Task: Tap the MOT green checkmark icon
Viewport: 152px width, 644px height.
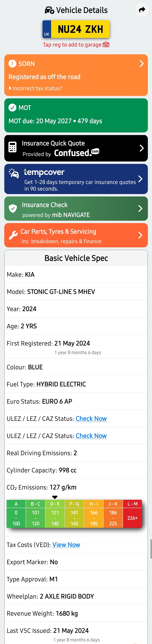Action: tap(12, 108)
